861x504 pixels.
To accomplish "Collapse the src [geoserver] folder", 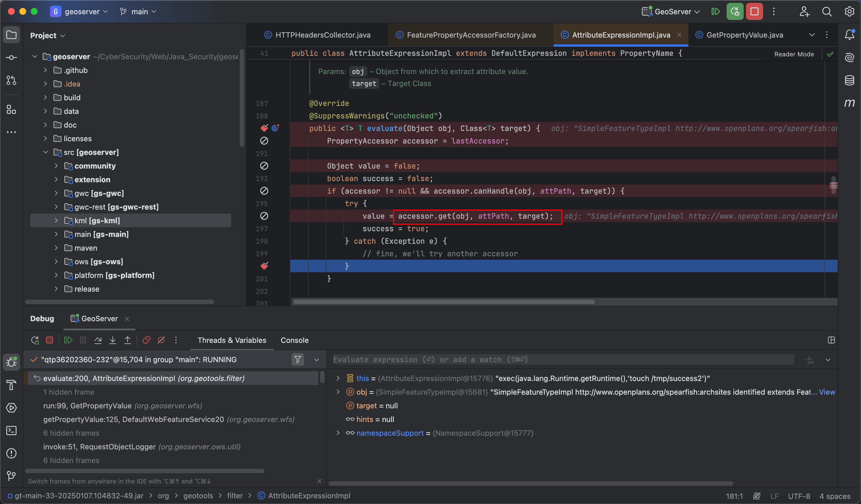I will coord(45,152).
